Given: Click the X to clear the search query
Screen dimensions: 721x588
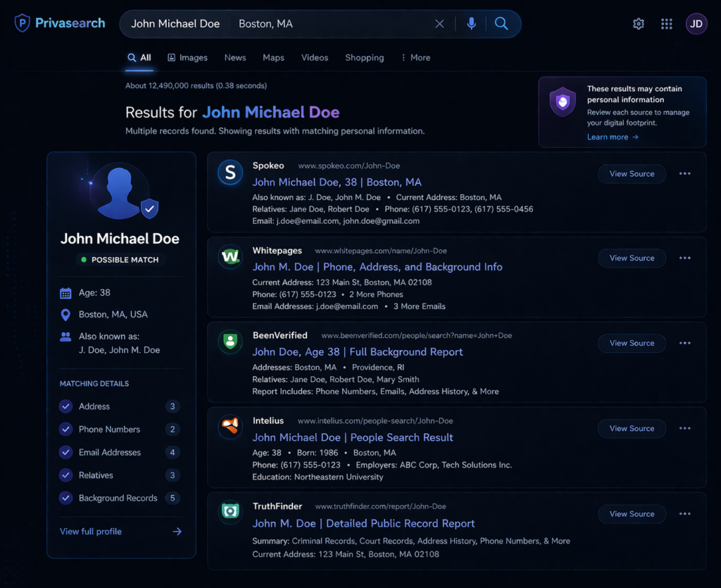Looking at the screenshot, I should tap(439, 23).
